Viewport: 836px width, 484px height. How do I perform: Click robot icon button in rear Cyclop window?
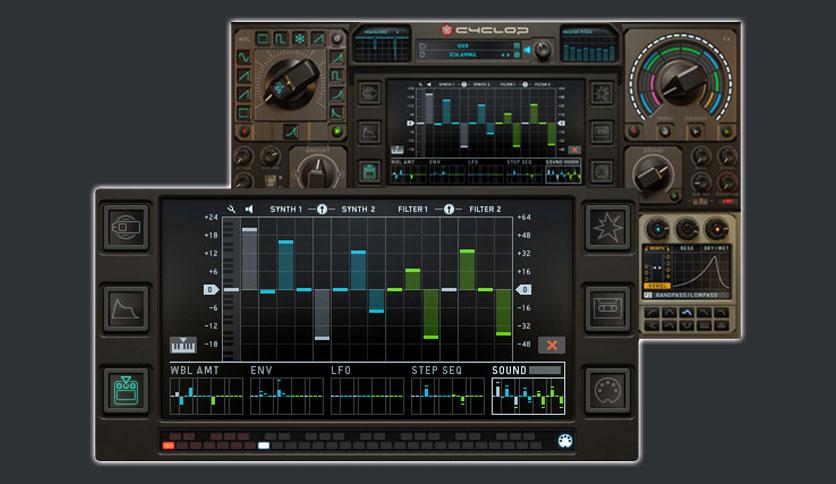point(369,172)
